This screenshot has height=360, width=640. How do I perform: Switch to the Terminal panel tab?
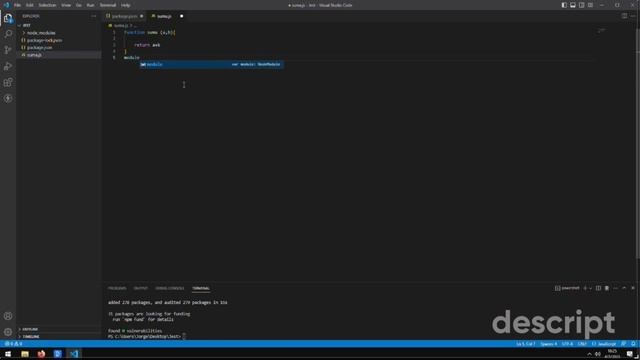pyautogui.click(x=201, y=288)
